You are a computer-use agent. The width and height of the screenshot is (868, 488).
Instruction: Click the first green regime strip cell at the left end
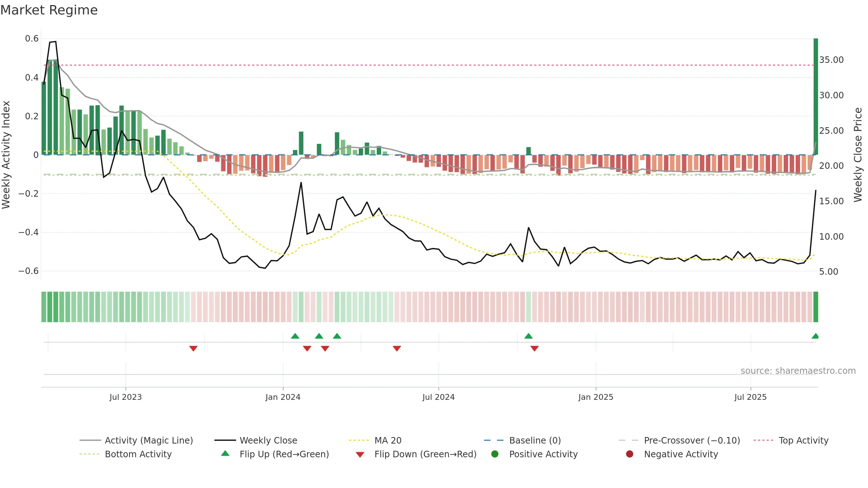(44, 307)
